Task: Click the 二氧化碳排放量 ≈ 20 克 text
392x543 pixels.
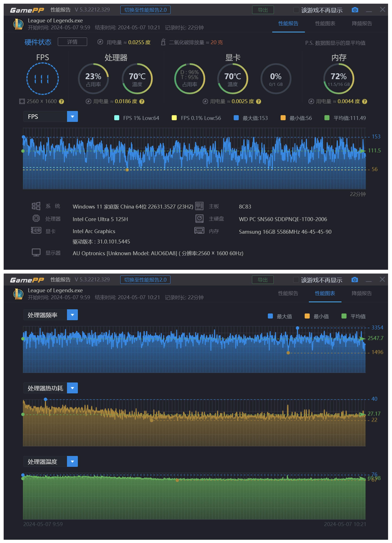Action: [x=196, y=42]
